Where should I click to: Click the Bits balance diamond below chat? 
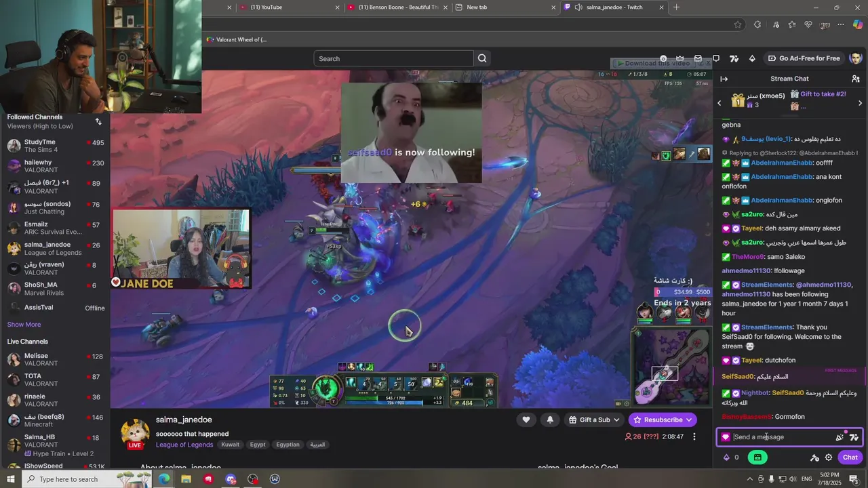click(x=727, y=457)
